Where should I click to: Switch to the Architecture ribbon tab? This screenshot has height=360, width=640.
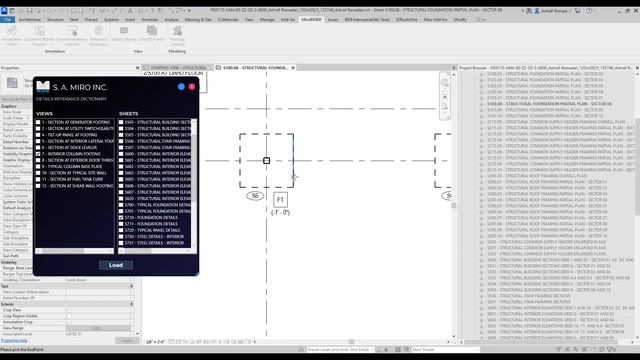click(x=30, y=20)
